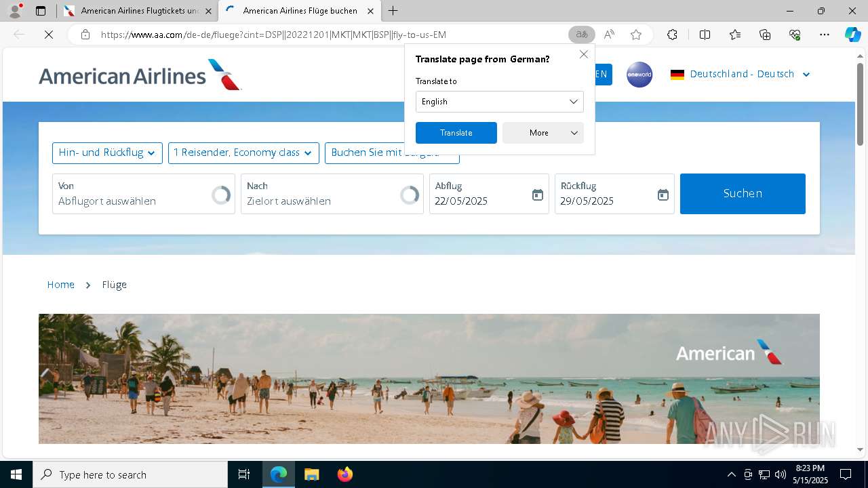Open the tab actions menu icon
Viewport: 868px width, 488px height.
pyautogui.click(x=41, y=11)
